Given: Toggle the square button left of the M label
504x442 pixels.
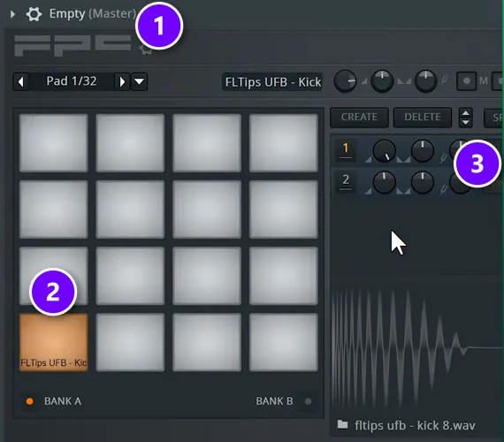Looking at the screenshot, I should click(x=466, y=81).
